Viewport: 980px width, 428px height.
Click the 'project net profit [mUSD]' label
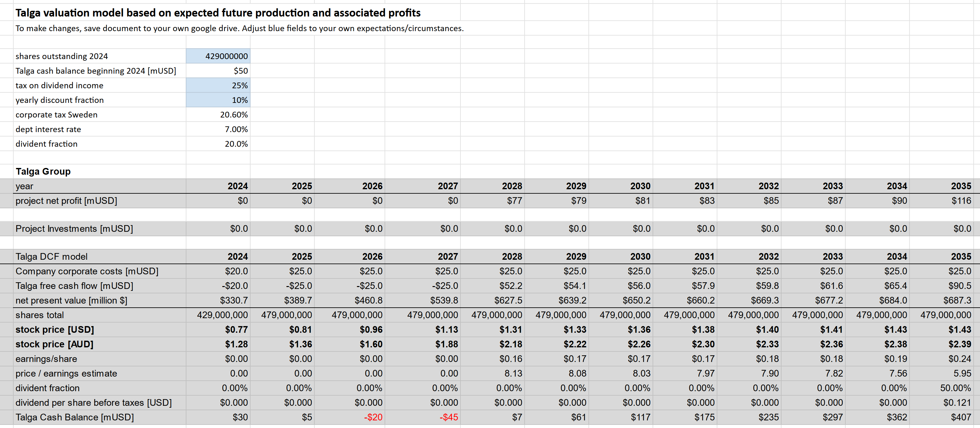(66, 200)
